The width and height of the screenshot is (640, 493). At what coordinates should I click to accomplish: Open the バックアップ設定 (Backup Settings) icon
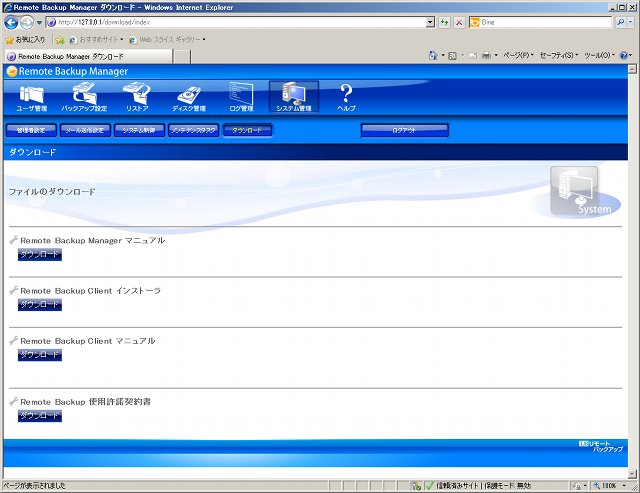click(84, 98)
